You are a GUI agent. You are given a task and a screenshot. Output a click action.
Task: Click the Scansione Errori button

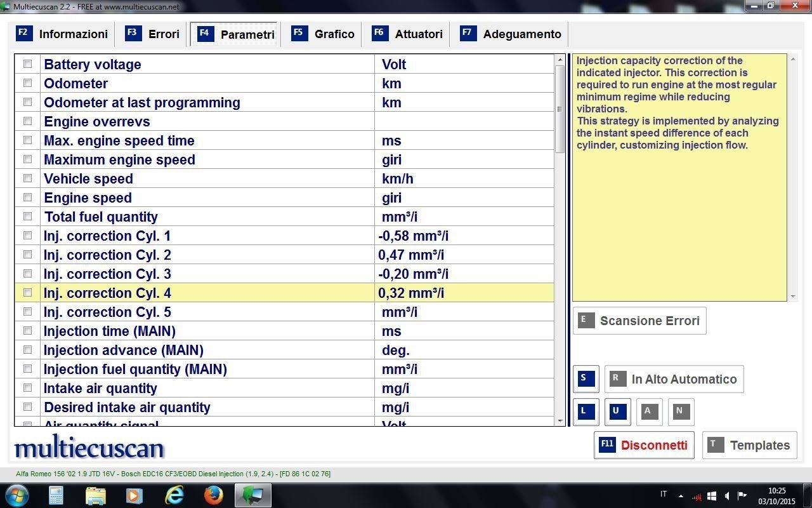(639, 321)
